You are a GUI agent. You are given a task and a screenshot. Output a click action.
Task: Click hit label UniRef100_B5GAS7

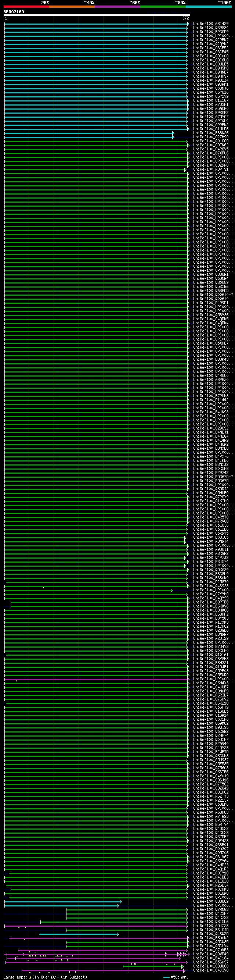point(211,962)
